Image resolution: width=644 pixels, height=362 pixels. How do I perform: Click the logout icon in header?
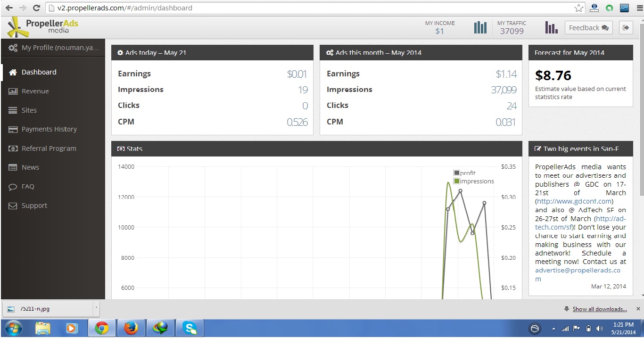(x=626, y=28)
